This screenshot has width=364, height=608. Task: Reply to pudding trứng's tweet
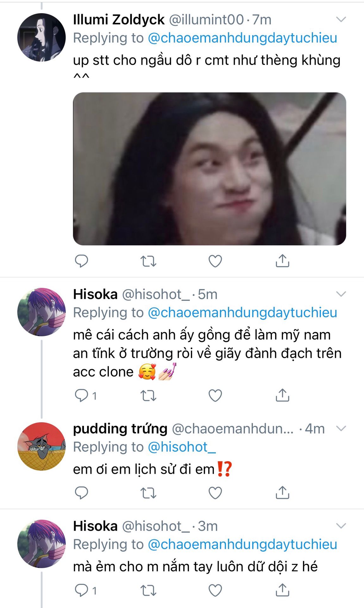[81, 493]
